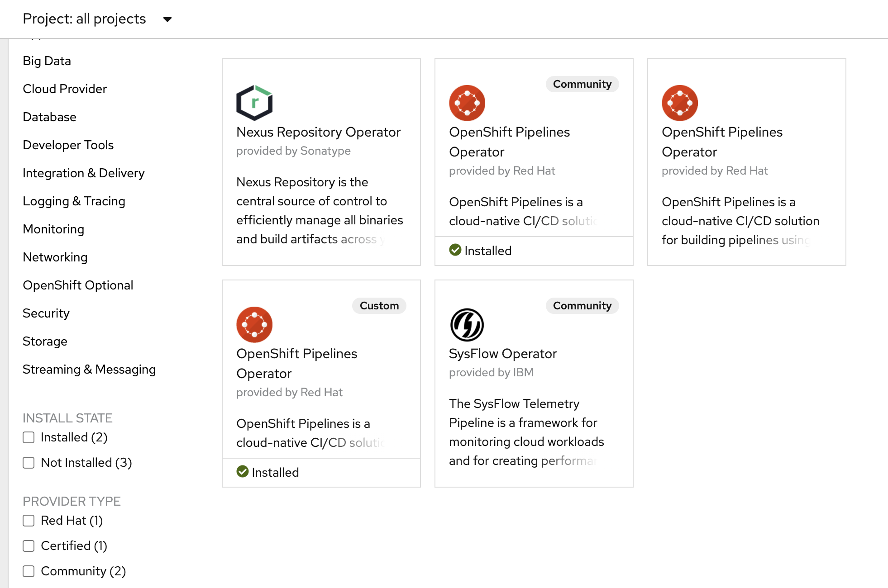
Task: Check the Red Hat (1) provider type
Action: click(29, 521)
